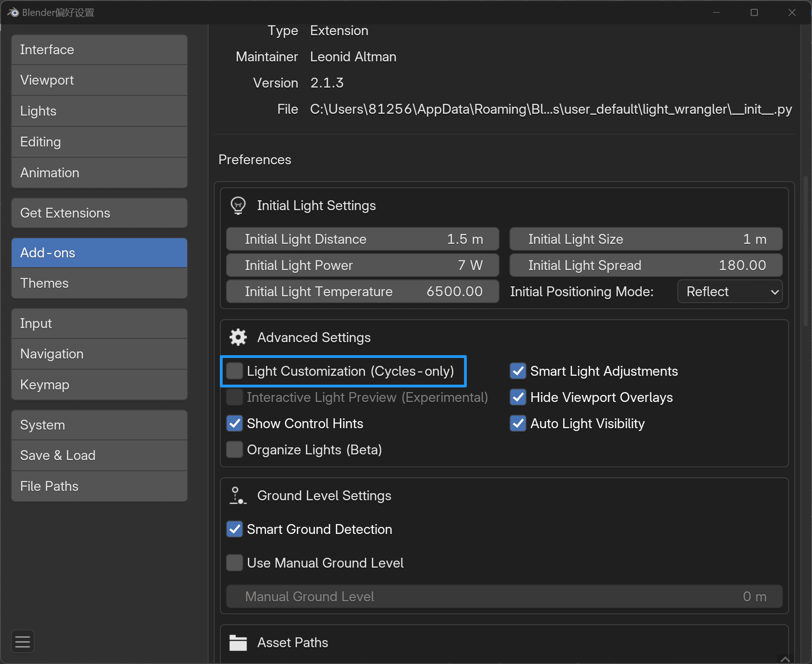Click the Initial Light Settings heading
This screenshot has width=812, height=664.
tap(316, 205)
